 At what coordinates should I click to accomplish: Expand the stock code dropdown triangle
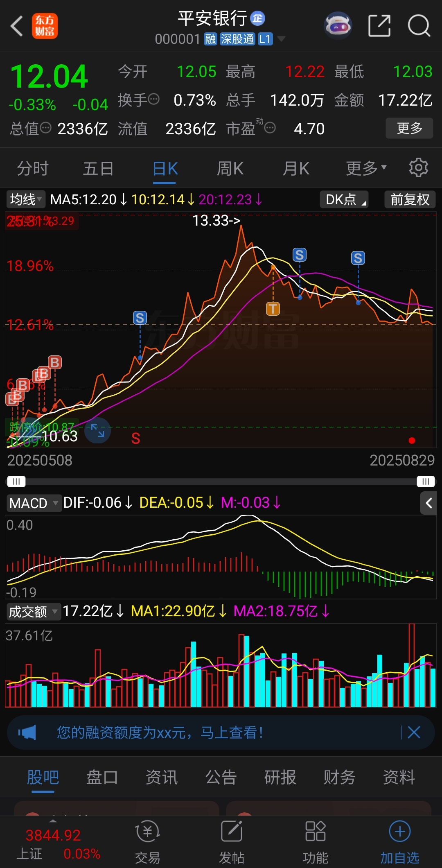(281, 39)
